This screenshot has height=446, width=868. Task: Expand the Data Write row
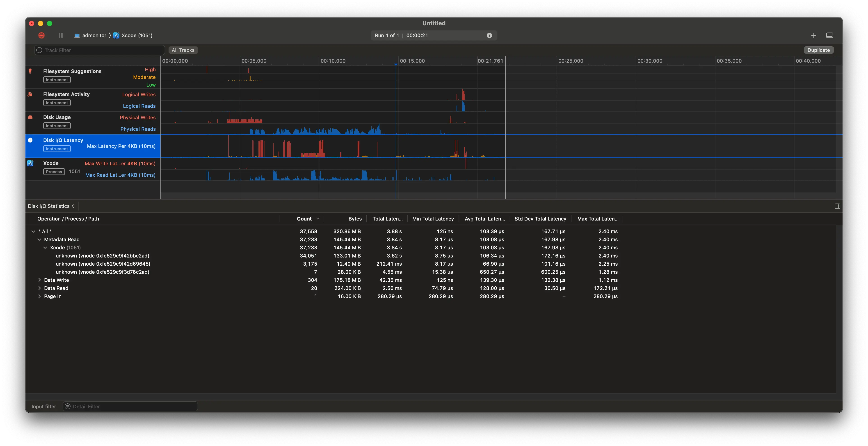[x=39, y=280]
